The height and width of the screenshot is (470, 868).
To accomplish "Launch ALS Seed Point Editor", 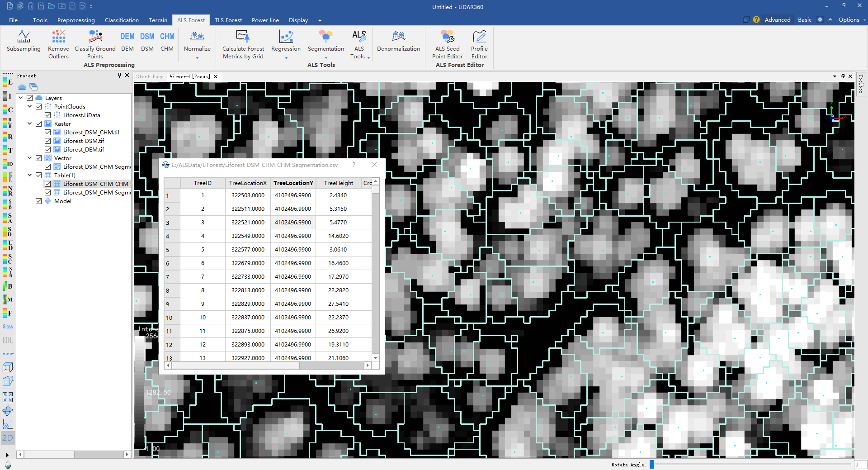I will [447, 44].
